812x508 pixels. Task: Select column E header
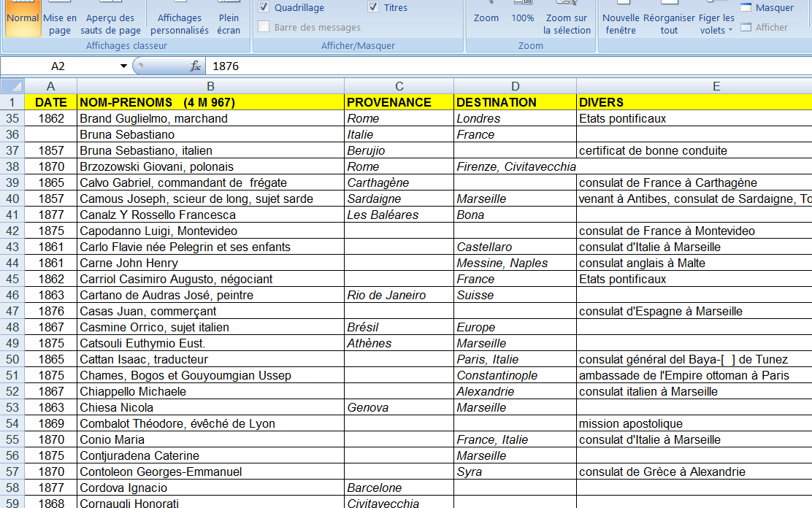[716, 86]
